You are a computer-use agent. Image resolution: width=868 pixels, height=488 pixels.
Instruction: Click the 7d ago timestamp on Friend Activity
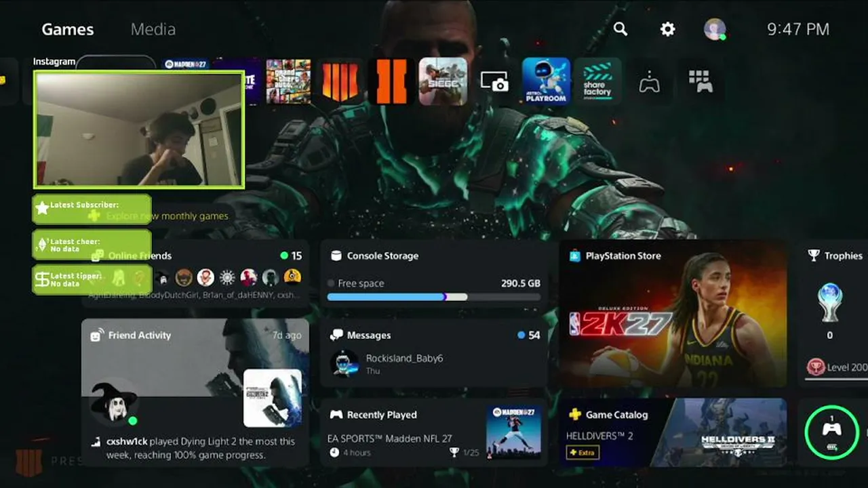tap(287, 335)
